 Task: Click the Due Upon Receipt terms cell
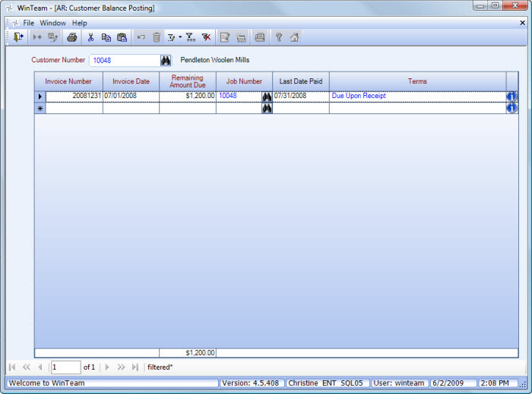coord(418,96)
